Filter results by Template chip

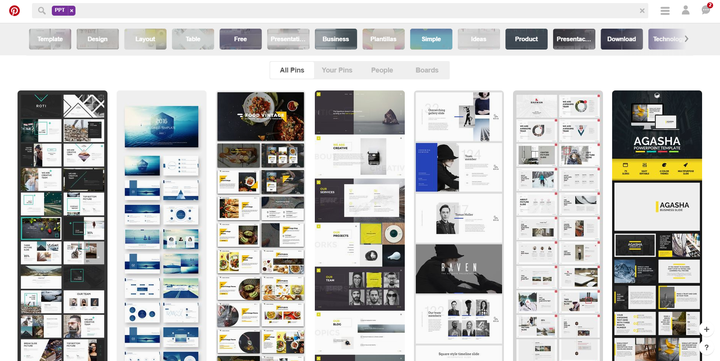(50, 39)
